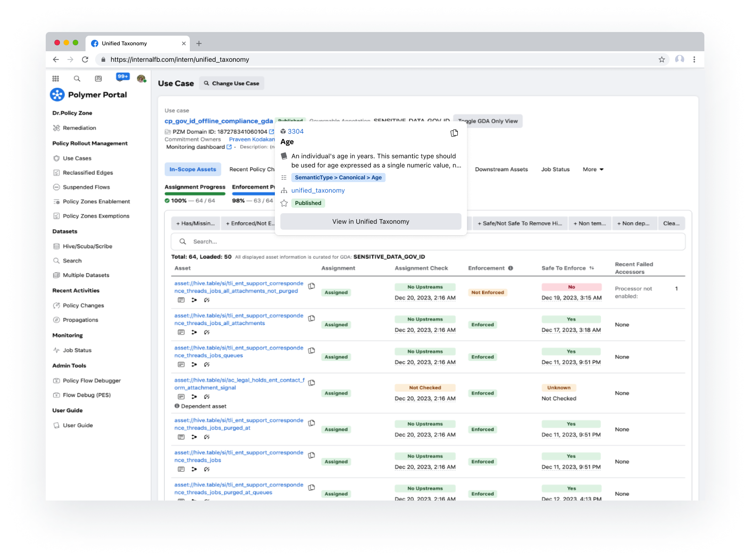Image resolution: width=751 pixels, height=560 pixels.
Task: Open the cp_gov_id_offline_compliance_gda use case link
Action: click(x=219, y=121)
